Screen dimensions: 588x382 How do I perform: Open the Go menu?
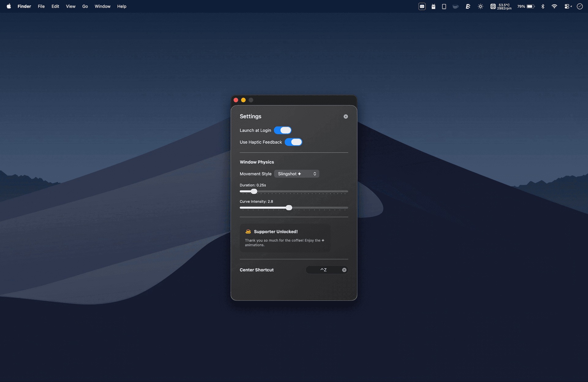tap(85, 6)
